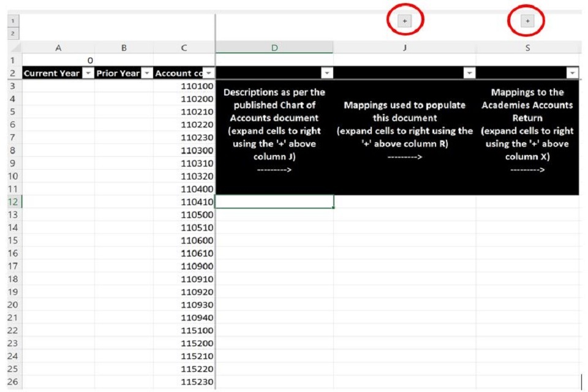Viewport: 588px width, 392px height.
Task: Click cell containing account code 115230
Action: 184,383
